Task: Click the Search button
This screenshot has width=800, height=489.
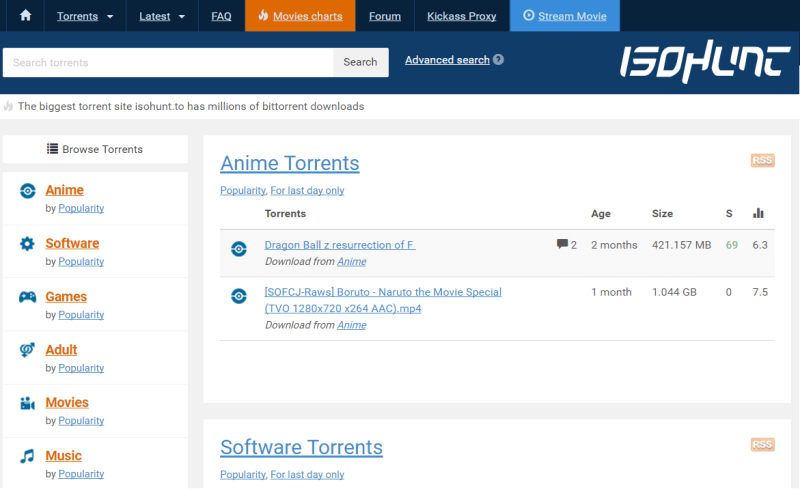Action: coord(360,62)
